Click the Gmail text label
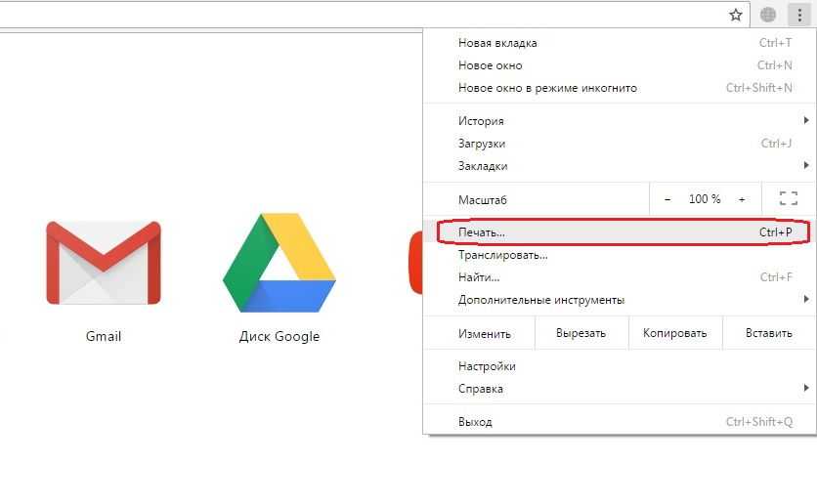Viewport: 817px width, 504px height. (104, 336)
